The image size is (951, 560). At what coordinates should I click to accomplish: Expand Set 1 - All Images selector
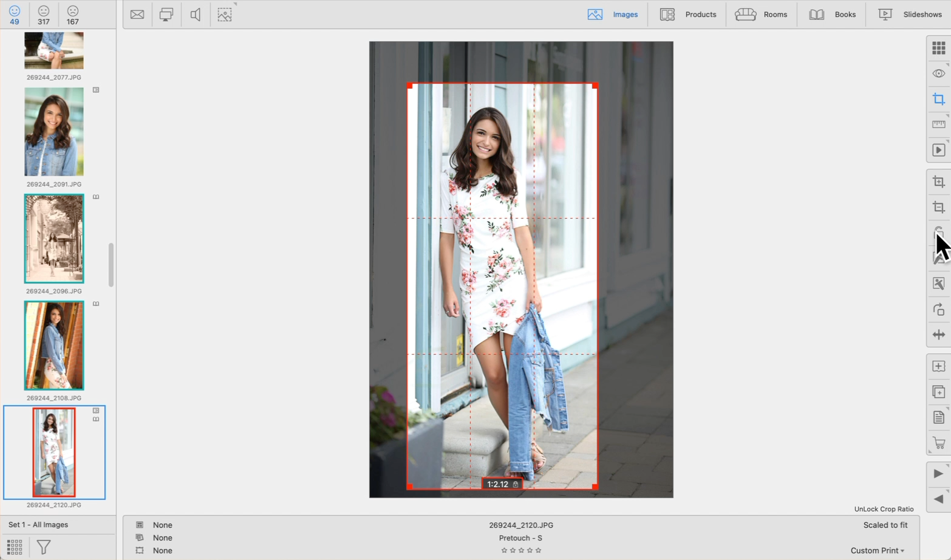click(x=38, y=525)
